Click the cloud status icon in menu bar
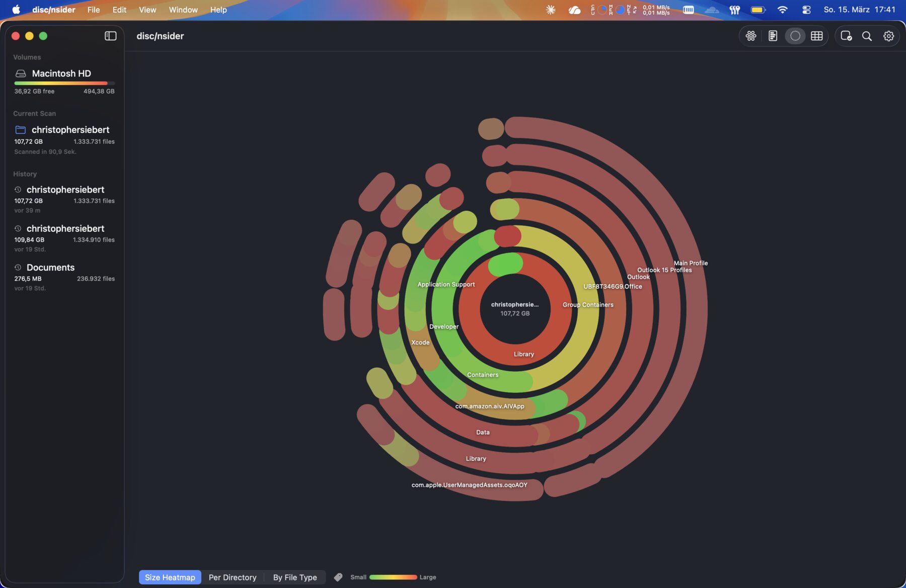This screenshot has width=906, height=588. pos(574,10)
